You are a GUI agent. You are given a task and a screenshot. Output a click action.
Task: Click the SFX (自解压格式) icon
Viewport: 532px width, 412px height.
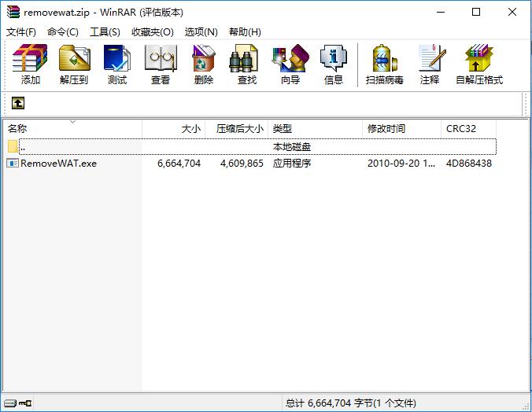point(478,64)
